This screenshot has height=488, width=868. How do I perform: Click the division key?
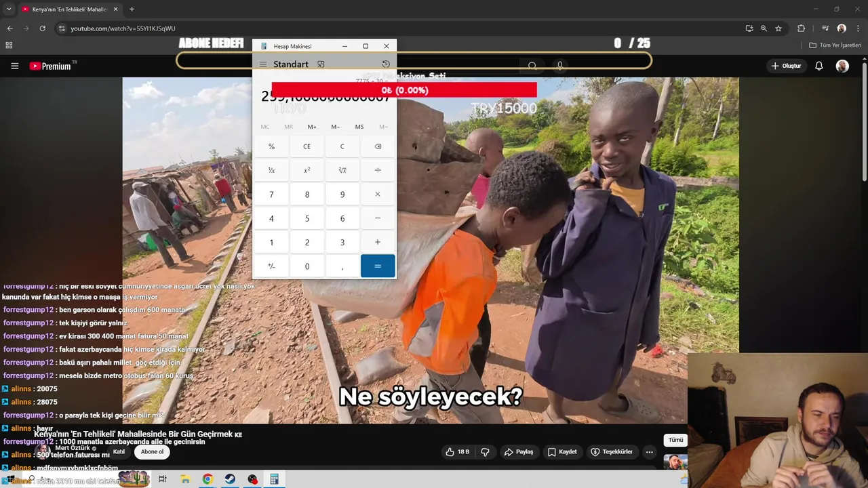click(x=378, y=170)
